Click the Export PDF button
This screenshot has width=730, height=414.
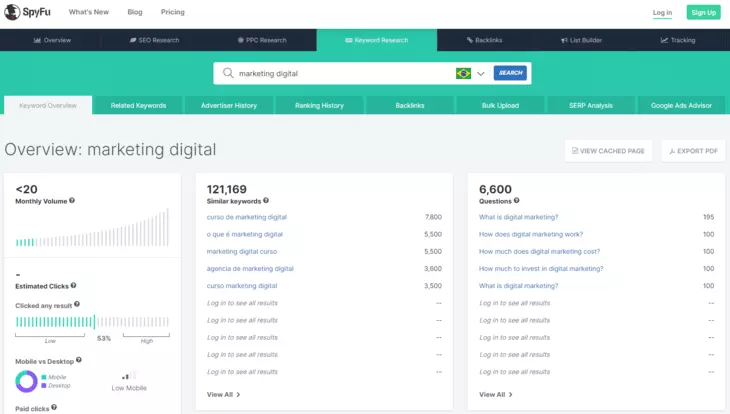[x=693, y=151]
